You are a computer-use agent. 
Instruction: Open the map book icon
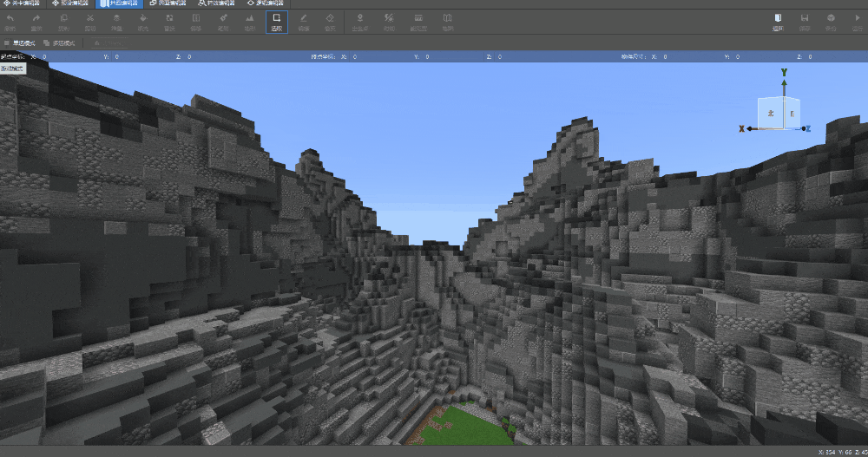(447, 21)
